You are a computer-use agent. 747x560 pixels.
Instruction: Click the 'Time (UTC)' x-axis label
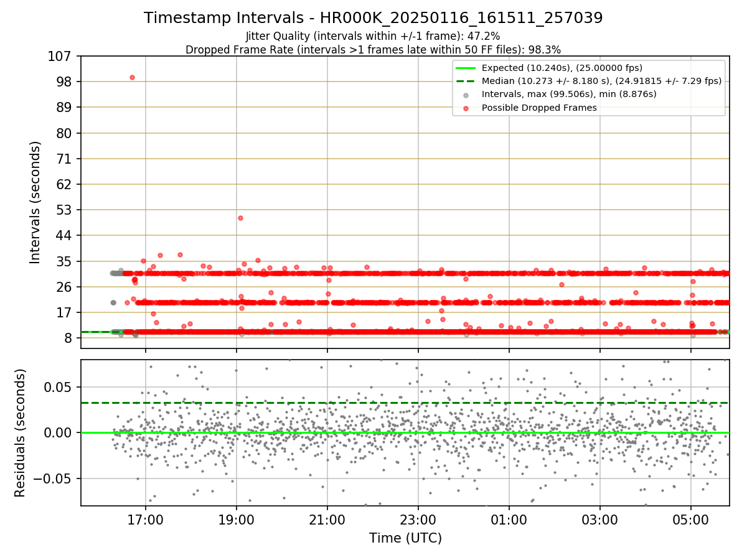(405, 538)
